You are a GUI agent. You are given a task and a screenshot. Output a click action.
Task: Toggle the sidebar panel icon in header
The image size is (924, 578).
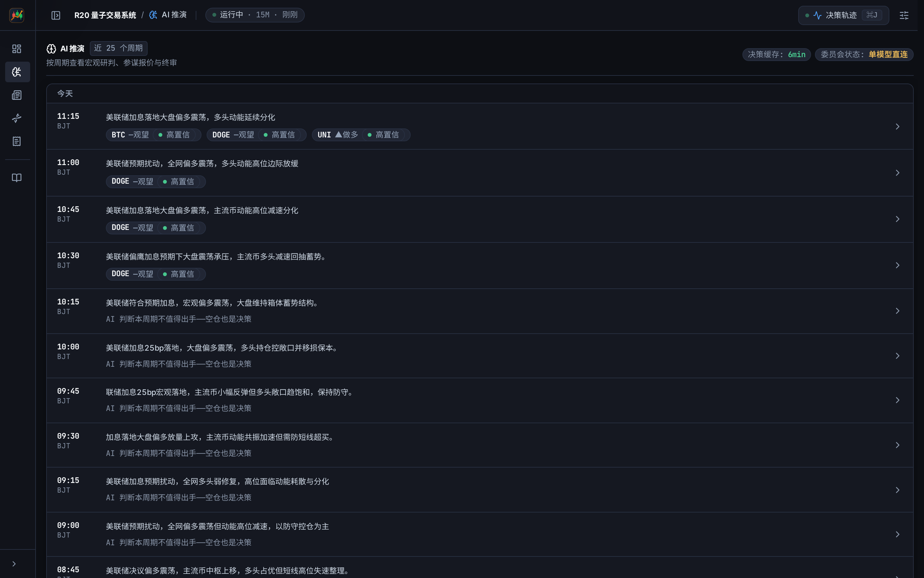pos(56,15)
